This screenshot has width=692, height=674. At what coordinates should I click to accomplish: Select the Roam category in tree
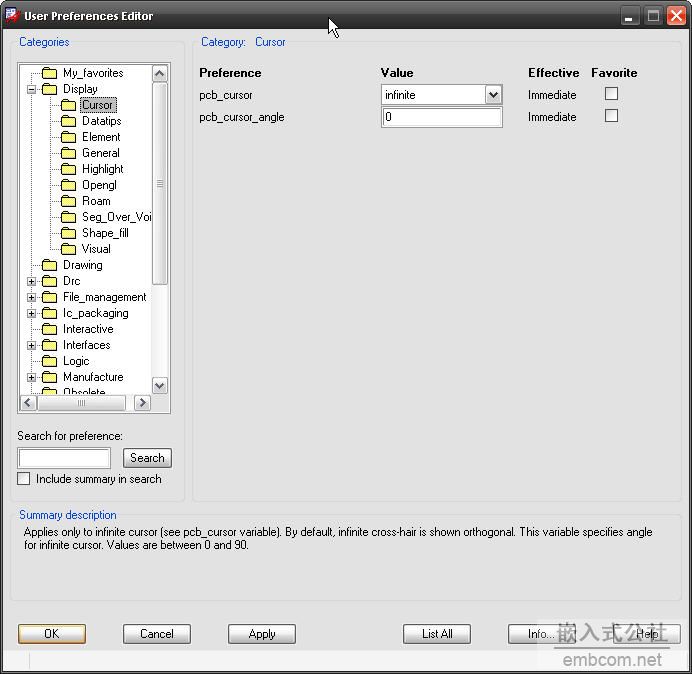pyautogui.click(x=96, y=201)
